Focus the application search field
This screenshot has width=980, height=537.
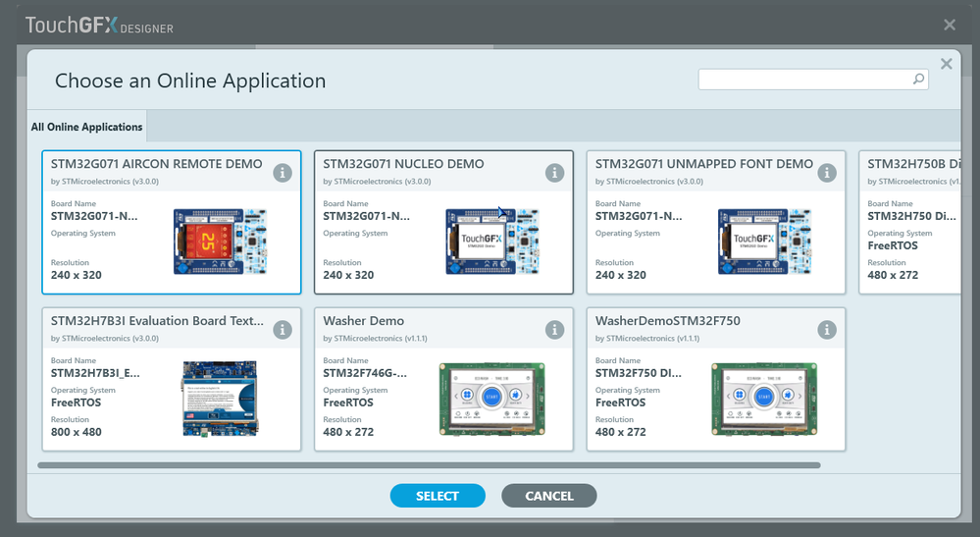click(813, 79)
